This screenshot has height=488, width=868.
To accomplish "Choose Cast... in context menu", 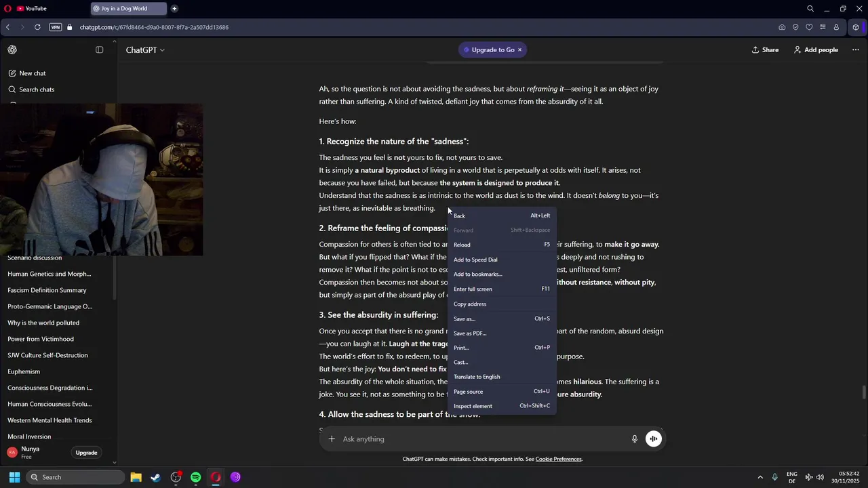I will tap(502, 363).
